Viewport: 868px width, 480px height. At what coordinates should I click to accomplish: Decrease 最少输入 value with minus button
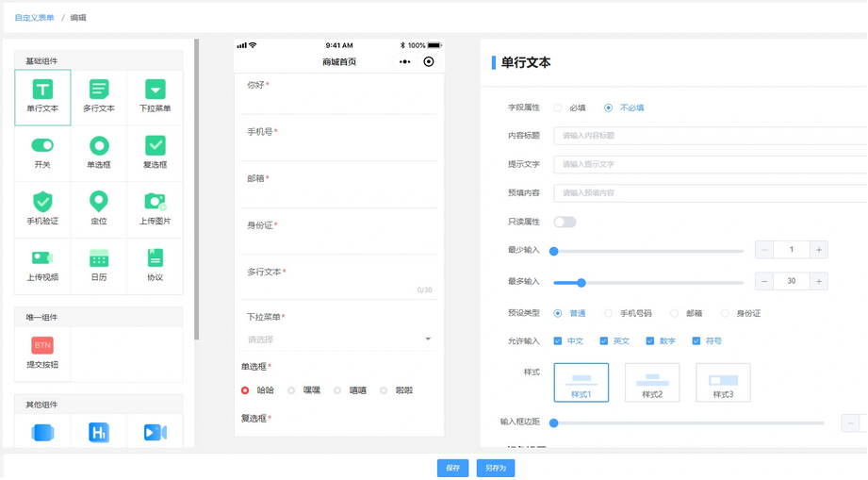[764, 250]
